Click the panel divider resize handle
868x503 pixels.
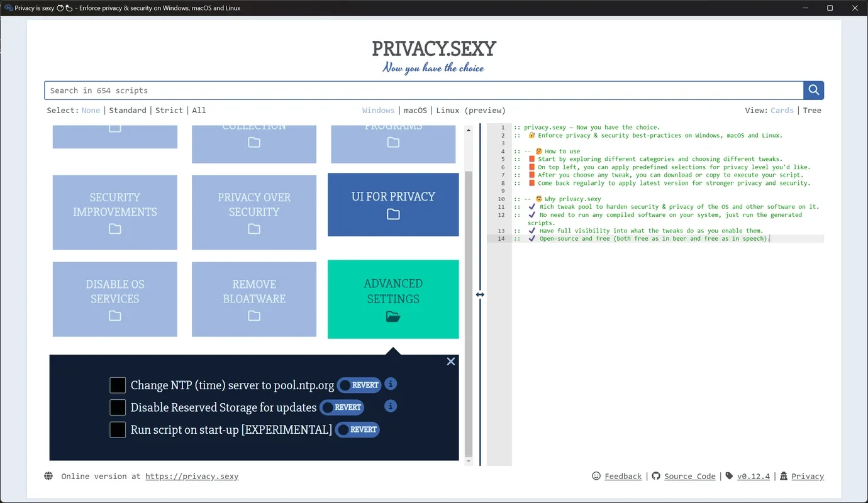click(x=480, y=294)
